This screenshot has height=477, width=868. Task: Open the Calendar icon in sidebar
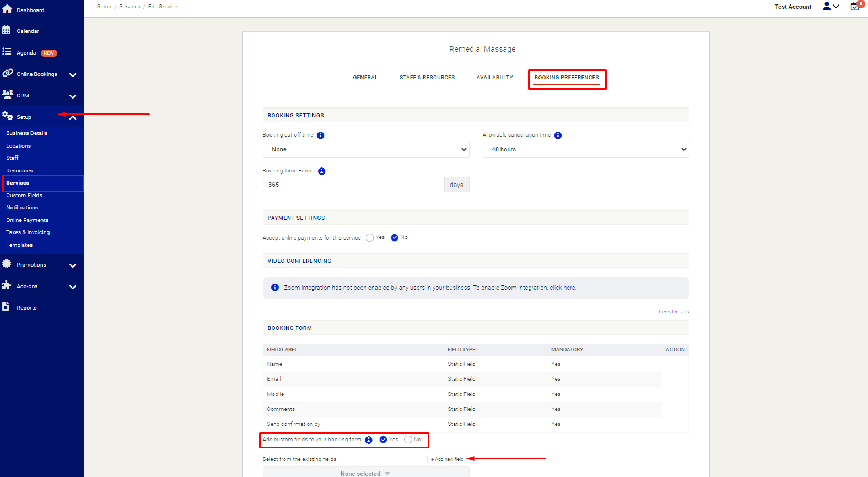point(7,30)
